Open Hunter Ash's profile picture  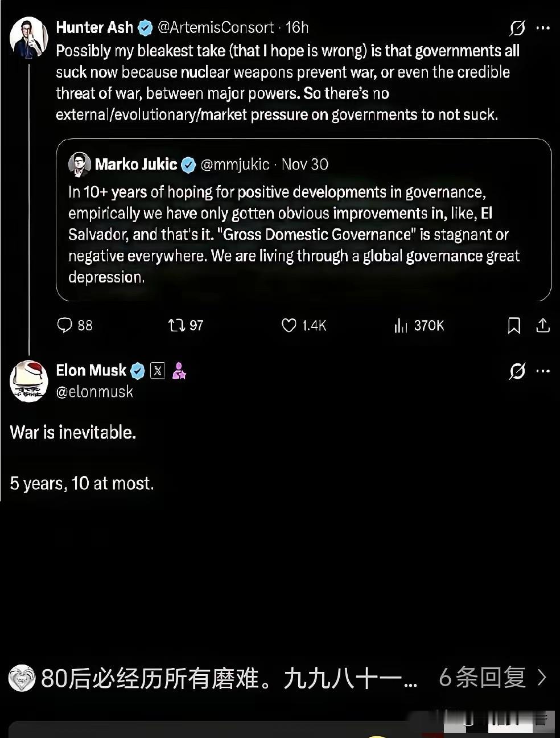coord(28,36)
